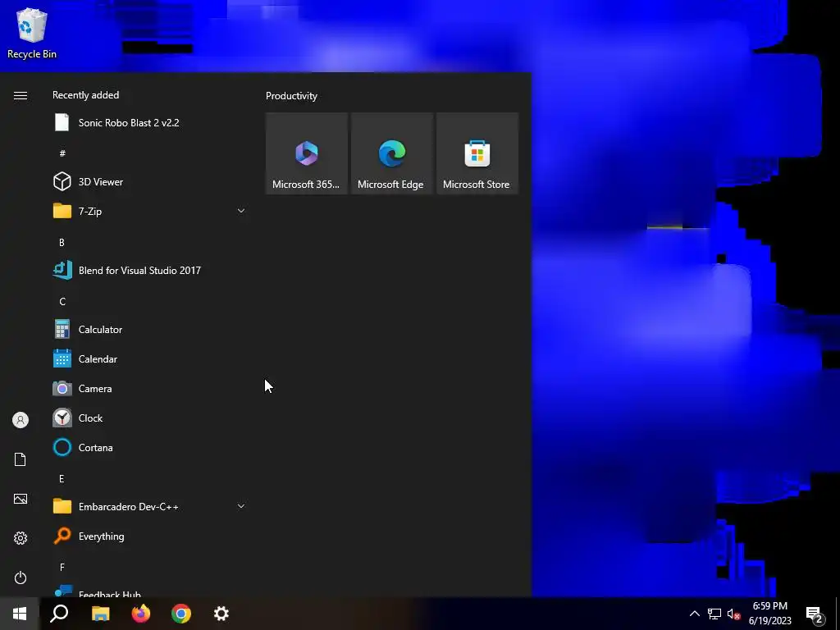Viewport: 840px width, 630px height.
Task: Click the Recently added header
Action: tap(85, 95)
